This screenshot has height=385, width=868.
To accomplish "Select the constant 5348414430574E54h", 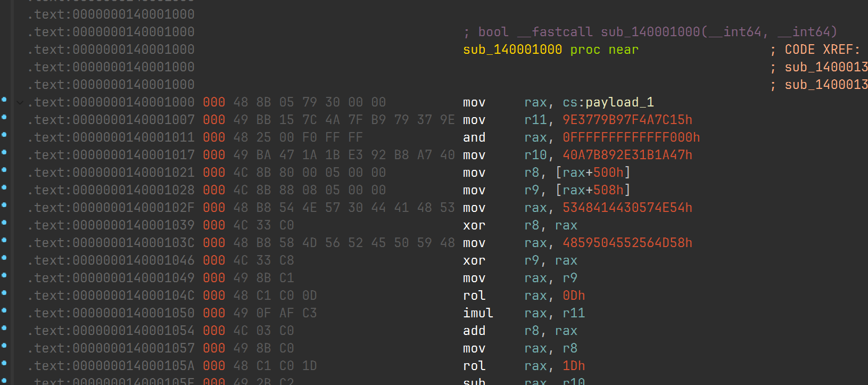I will pyautogui.click(x=627, y=208).
